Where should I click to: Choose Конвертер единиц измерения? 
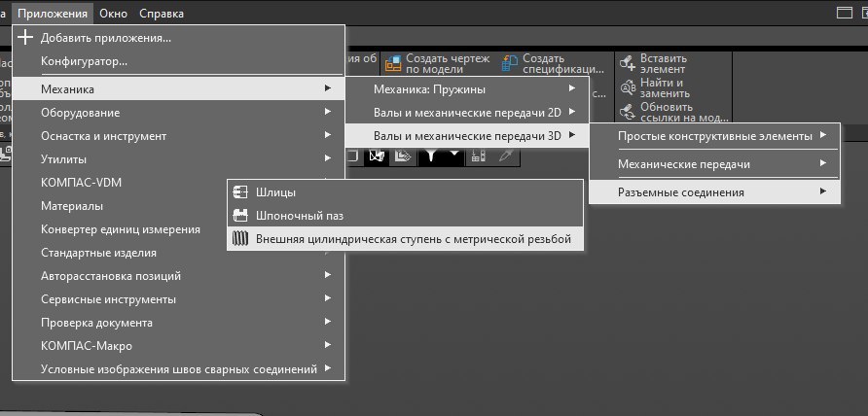tap(120, 229)
